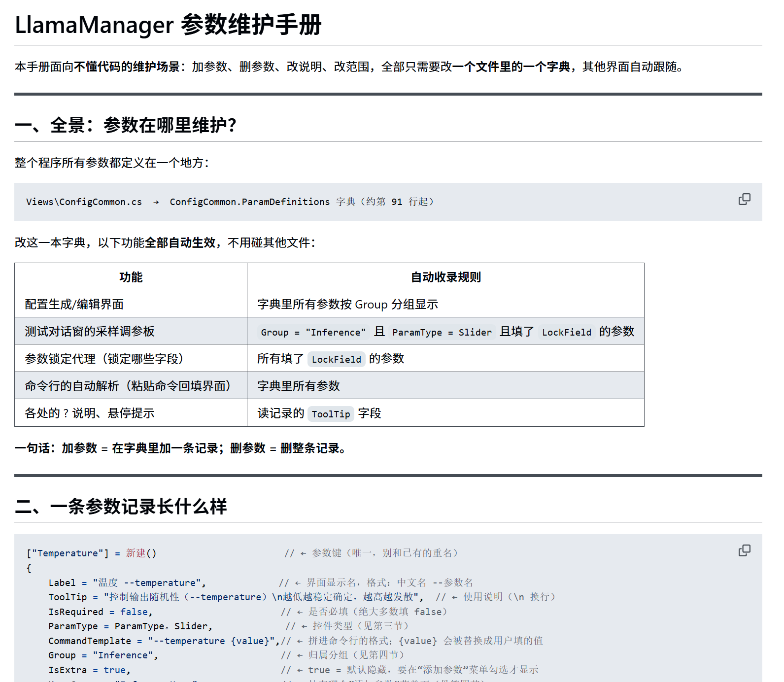The width and height of the screenshot is (784, 682).
Task: Click the code line ["Temperature"] = 新建()
Action: click(x=92, y=553)
